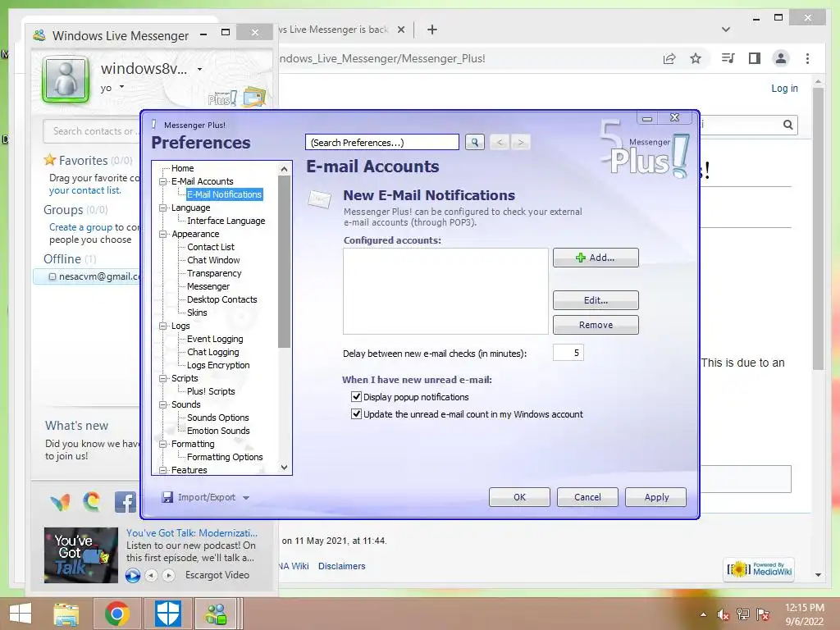Select Home in the preferences tree
The image size is (840, 630).
183,168
